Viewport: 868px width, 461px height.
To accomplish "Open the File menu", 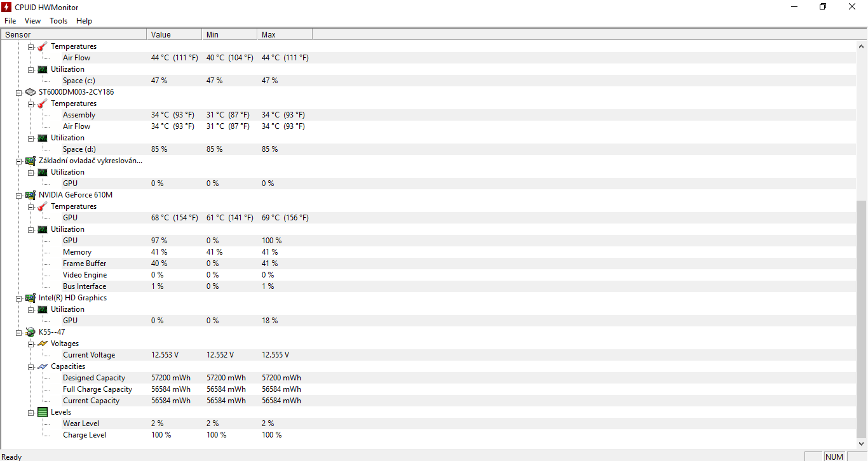I will point(10,21).
